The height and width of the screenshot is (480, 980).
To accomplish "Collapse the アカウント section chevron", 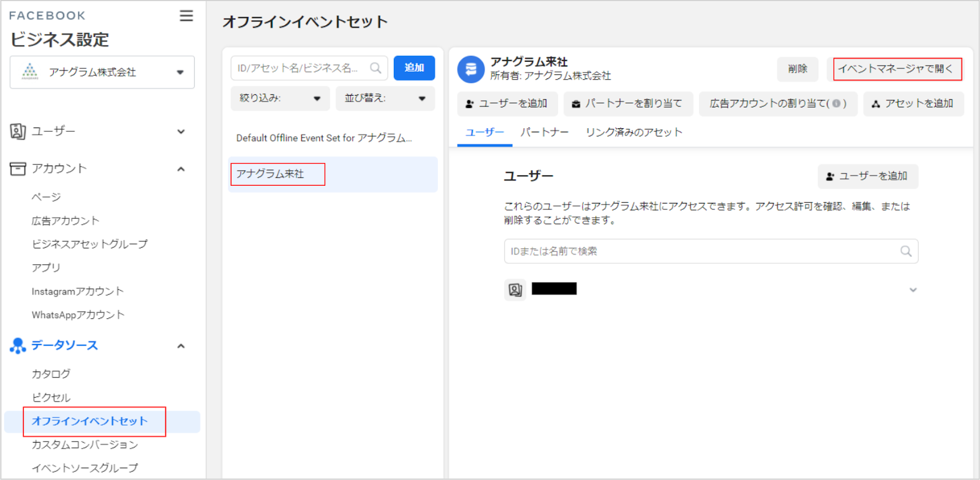I will [x=181, y=169].
